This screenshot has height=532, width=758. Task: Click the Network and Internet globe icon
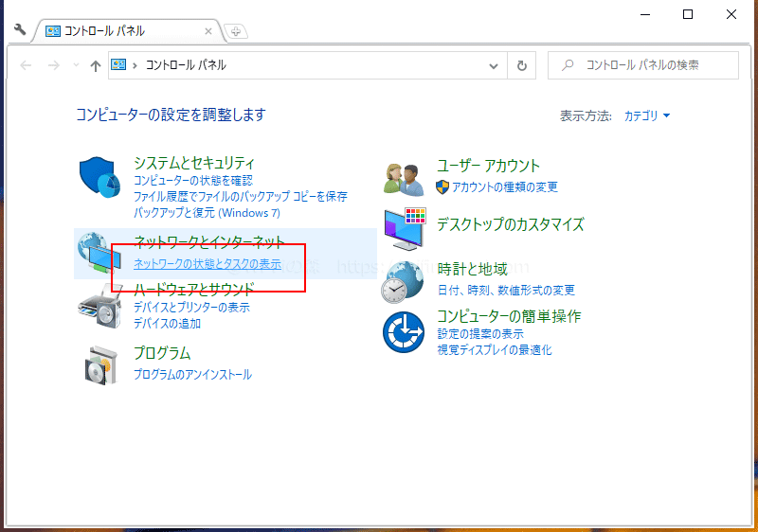(x=99, y=253)
